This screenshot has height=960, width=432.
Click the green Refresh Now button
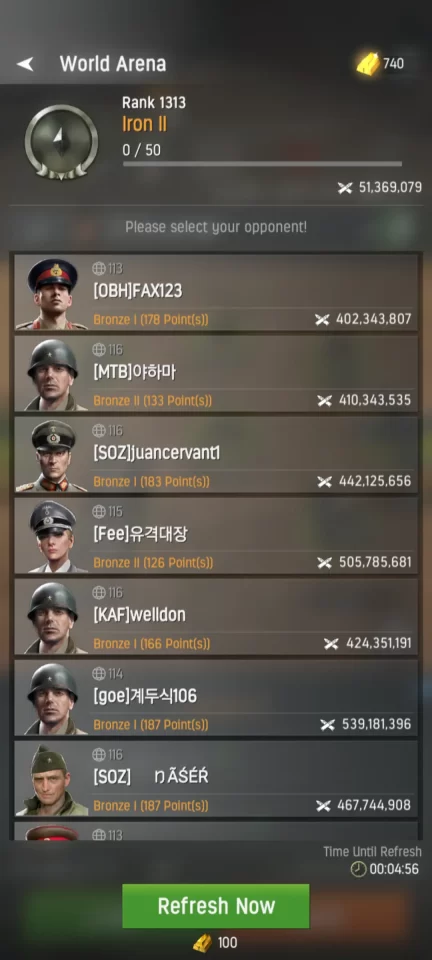point(215,906)
